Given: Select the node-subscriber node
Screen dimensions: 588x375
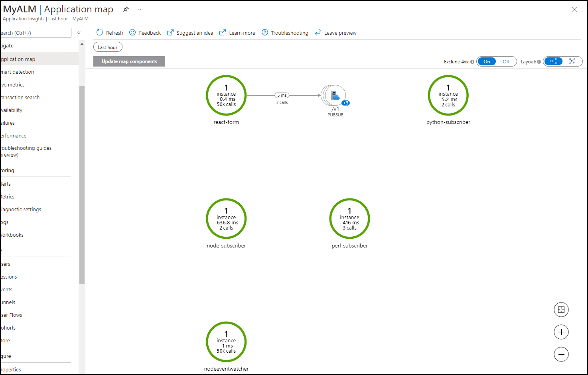Looking at the screenshot, I should [x=226, y=219].
